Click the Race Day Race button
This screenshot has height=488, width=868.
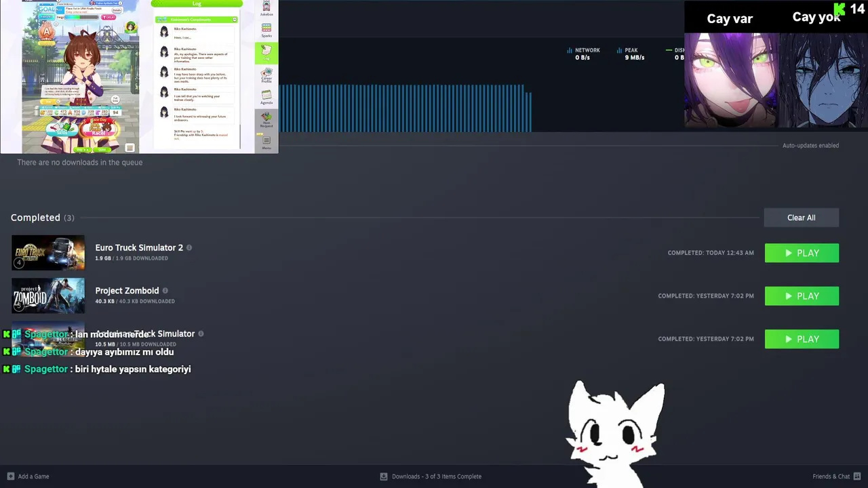click(99, 129)
